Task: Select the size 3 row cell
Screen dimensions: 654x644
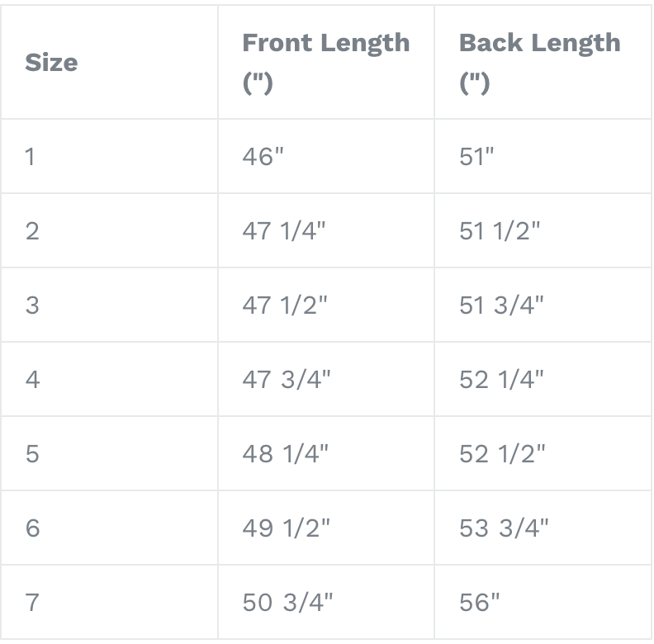Action: pos(32,305)
